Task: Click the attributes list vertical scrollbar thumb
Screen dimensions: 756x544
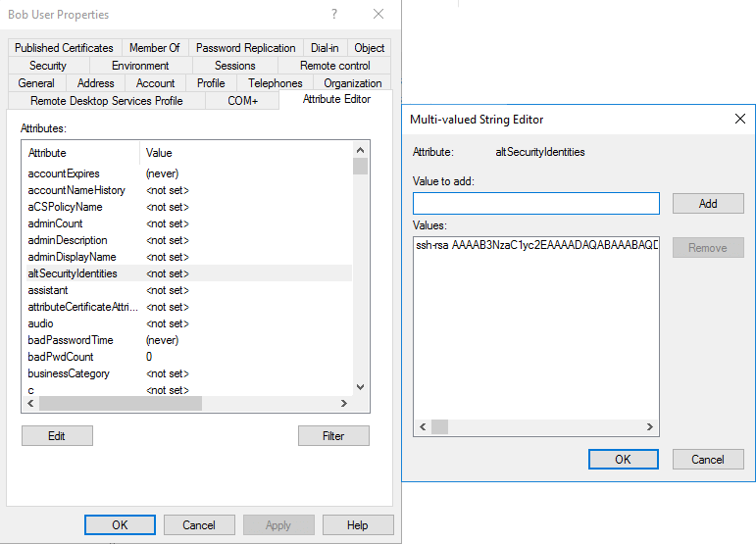Action: [360, 167]
